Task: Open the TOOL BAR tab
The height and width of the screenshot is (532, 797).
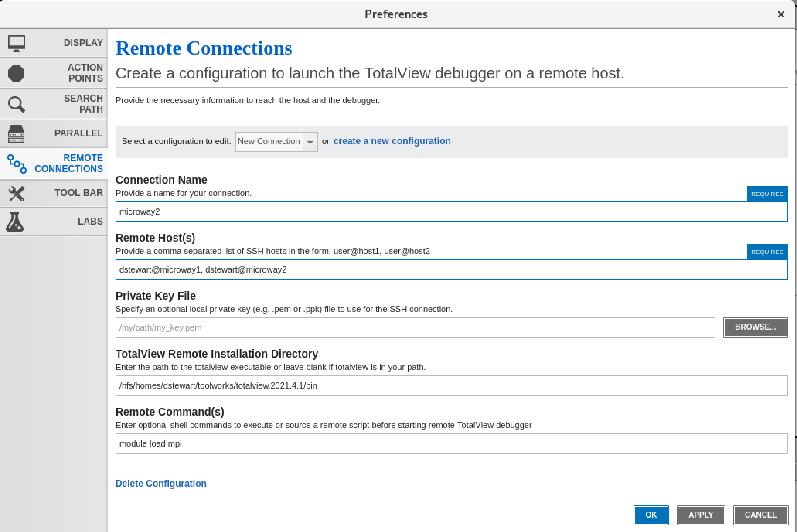Action: click(x=54, y=193)
